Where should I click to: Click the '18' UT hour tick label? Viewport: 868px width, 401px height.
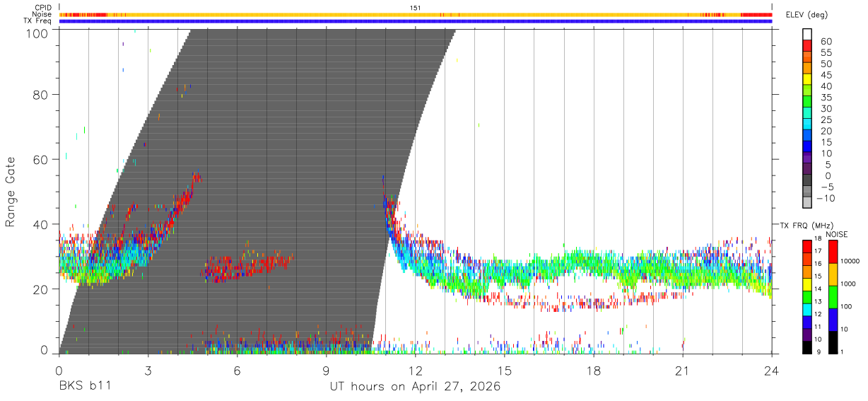(594, 371)
